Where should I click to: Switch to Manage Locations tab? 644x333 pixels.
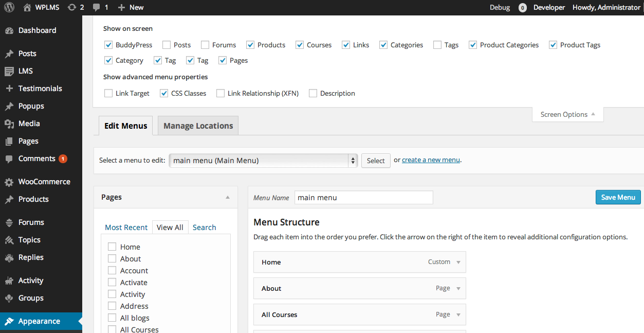pos(198,126)
